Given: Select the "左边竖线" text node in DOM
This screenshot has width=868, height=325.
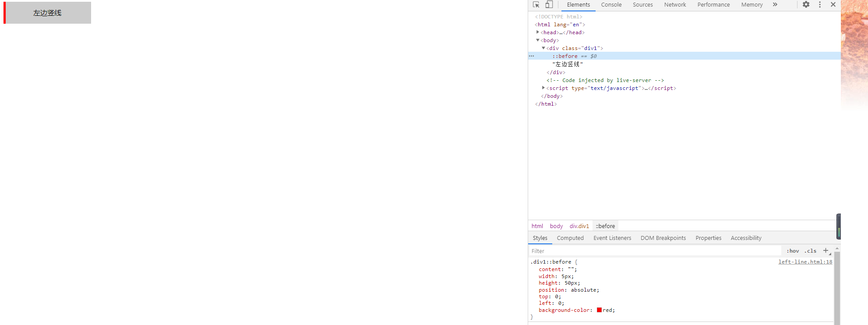Looking at the screenshot, I should pos(568,64).
